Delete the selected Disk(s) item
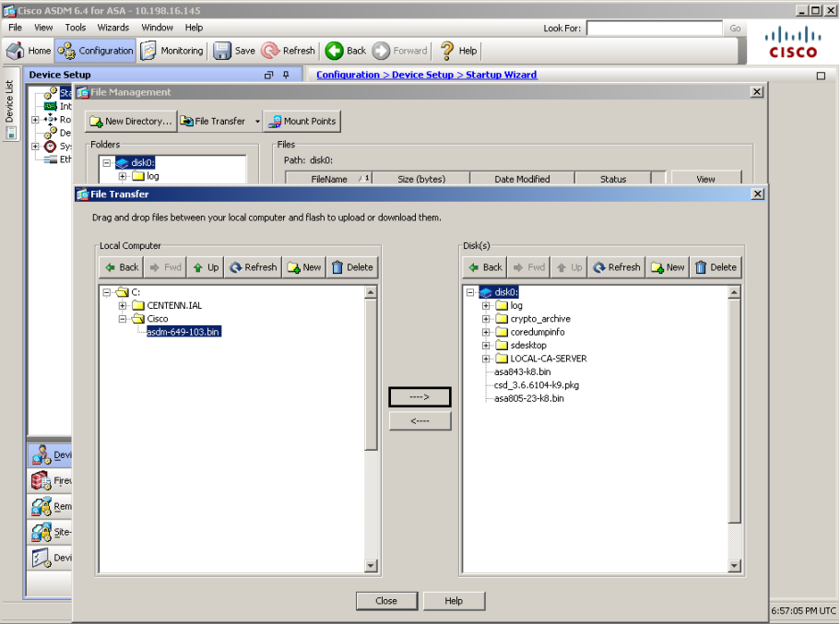840x624 pixels. [716, 267]
